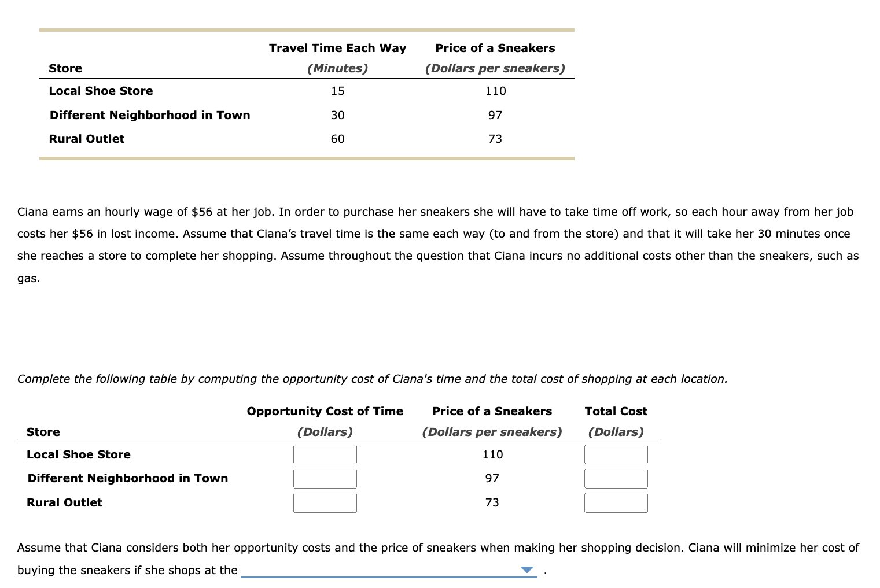Click the Total Cost field for Local Shoe Store
This screenshot has width=880, height=588.
click(x=616, y=454)
